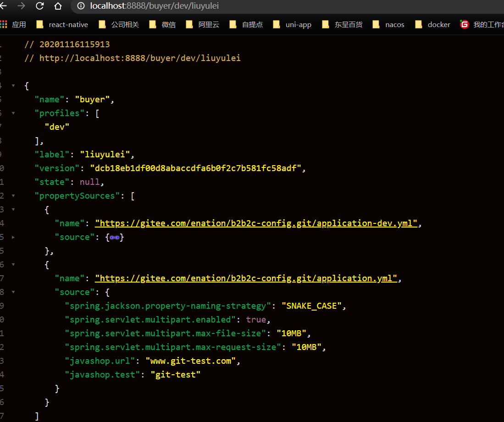The image size is (504, 422).
Task: Open the 自提点 bookmark folder
Action: 246,24
